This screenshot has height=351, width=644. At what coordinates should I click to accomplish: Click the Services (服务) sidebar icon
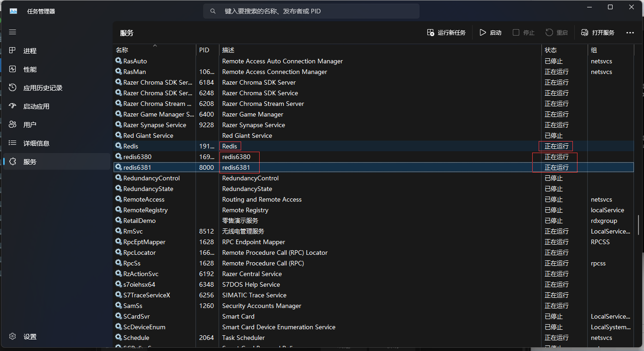[12, 161]
